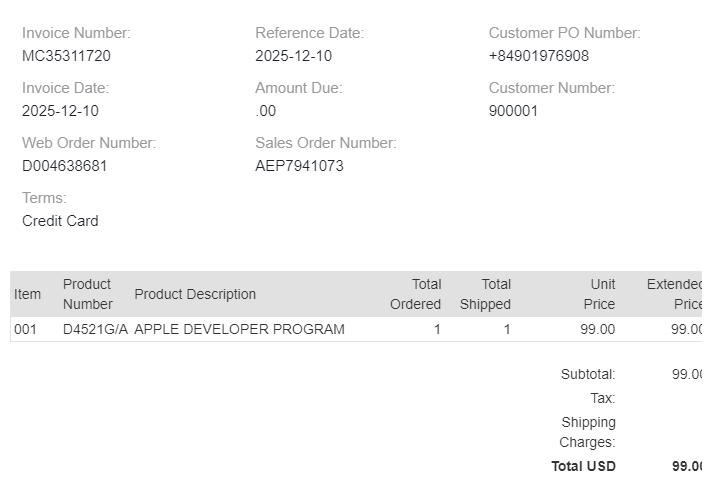The width and height of the screenshot is (714, 485).
Task: Click the Total Shipped column header
Action: click(485, 294)
